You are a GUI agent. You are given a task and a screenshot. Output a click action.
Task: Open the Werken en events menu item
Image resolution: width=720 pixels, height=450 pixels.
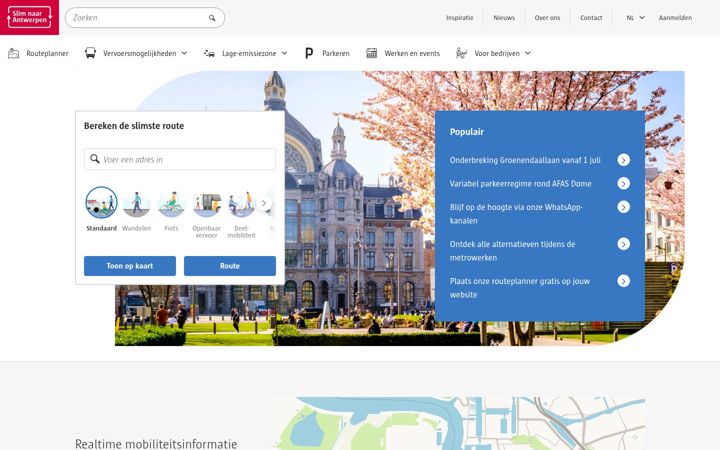pyautogui.click(x=403, y=53)
